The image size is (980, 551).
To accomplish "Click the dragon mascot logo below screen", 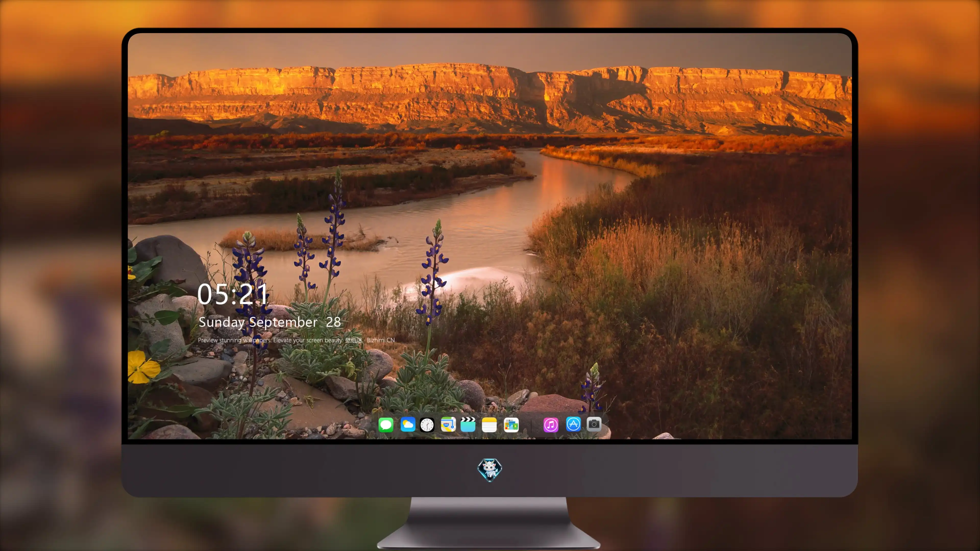I will (x=490, y=470).
